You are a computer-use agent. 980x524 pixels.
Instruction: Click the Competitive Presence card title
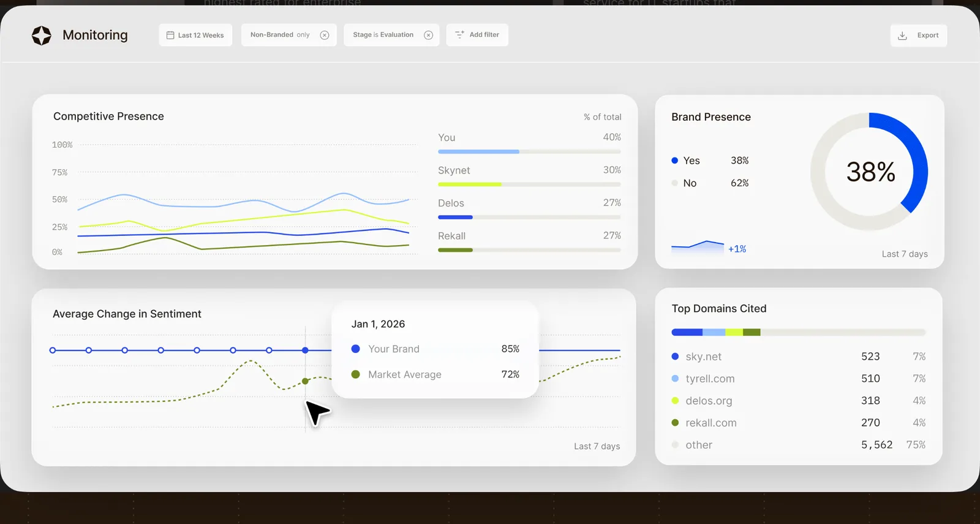(x=108, y=116)
